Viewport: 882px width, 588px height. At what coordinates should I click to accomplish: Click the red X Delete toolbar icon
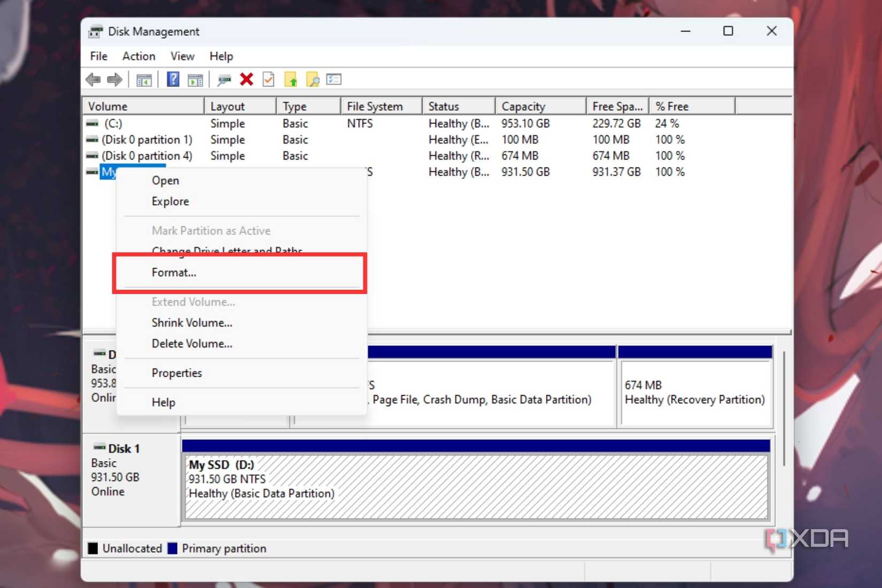246,80
